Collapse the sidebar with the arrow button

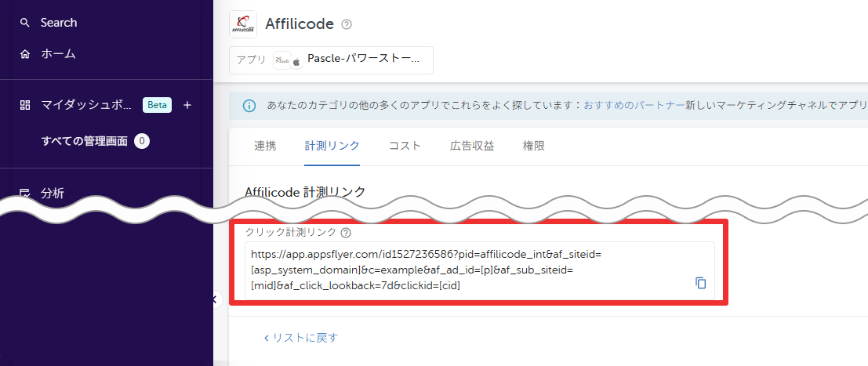coord(215,299)
